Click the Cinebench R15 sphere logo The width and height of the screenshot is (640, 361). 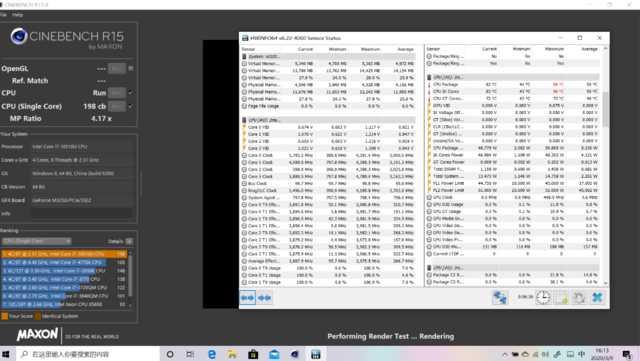[x=19, y=36]
